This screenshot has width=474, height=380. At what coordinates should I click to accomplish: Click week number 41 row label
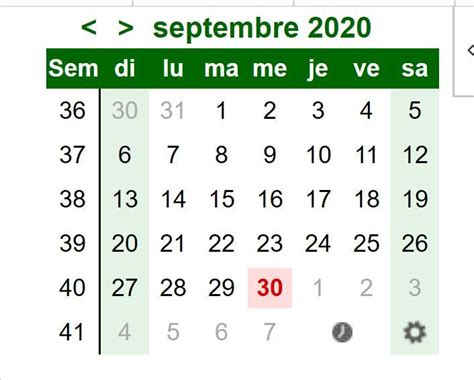(x=72, y=332)
